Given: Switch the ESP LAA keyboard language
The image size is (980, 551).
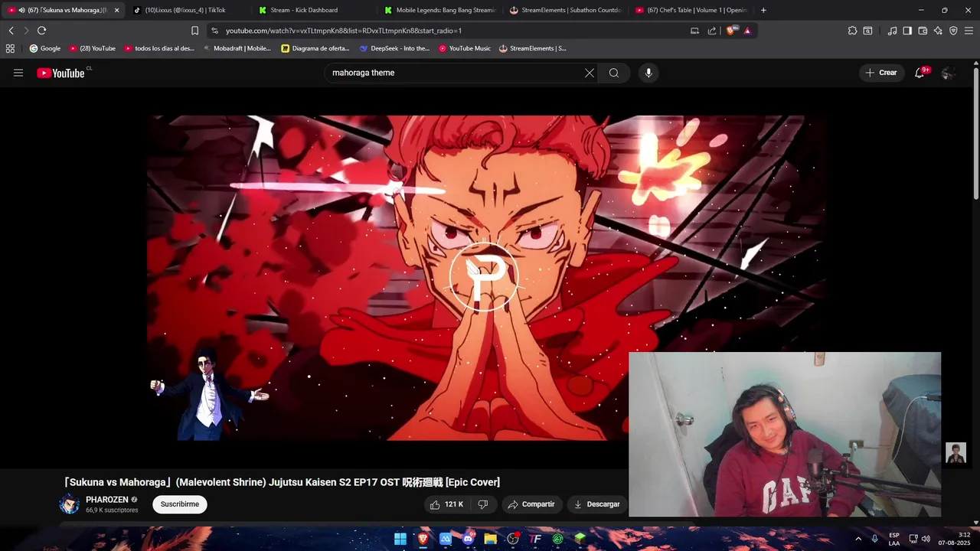Looking at the screenshot, I should (894, 539).
